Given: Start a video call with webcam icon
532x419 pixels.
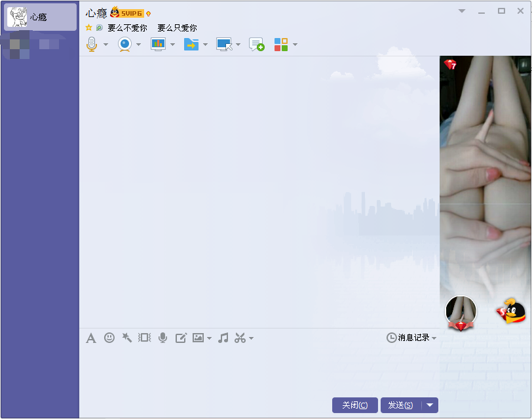Looking at the screenshot, I should coord(125,45).
